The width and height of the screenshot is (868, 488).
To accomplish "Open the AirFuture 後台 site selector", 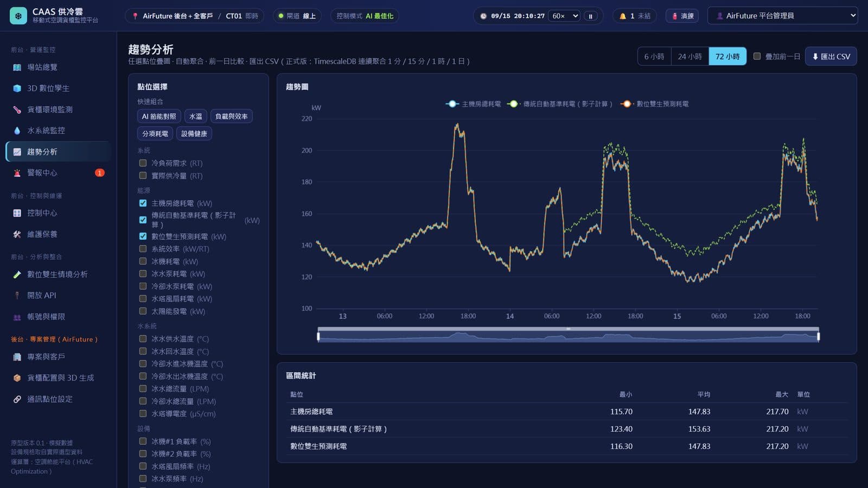I will click(194, 16).
